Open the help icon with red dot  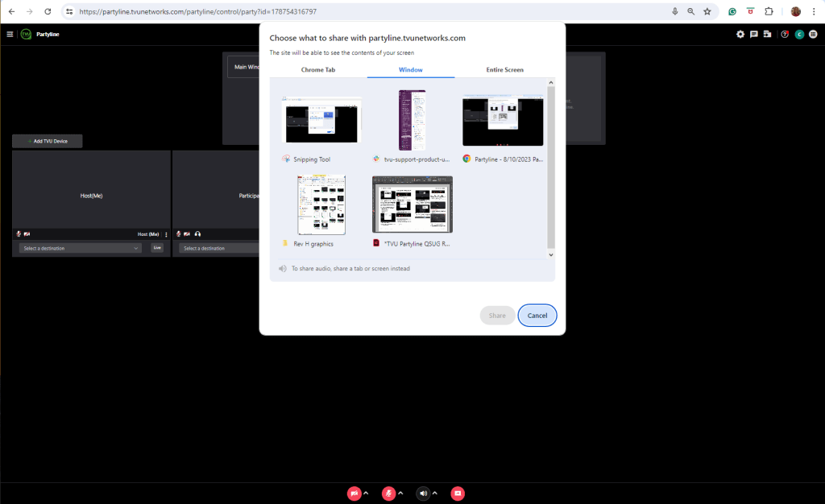tap(785, 34)
